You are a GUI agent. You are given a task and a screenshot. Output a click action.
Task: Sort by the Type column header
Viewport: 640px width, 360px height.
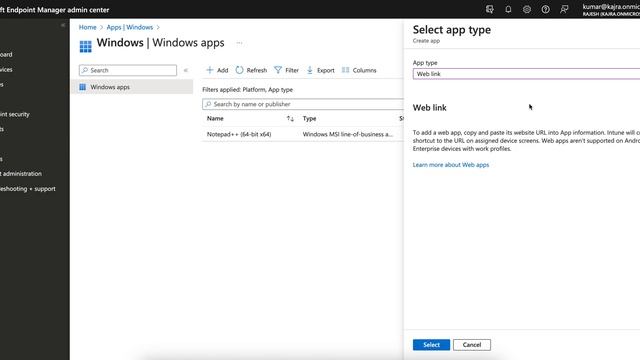click(x=309, y=118)
